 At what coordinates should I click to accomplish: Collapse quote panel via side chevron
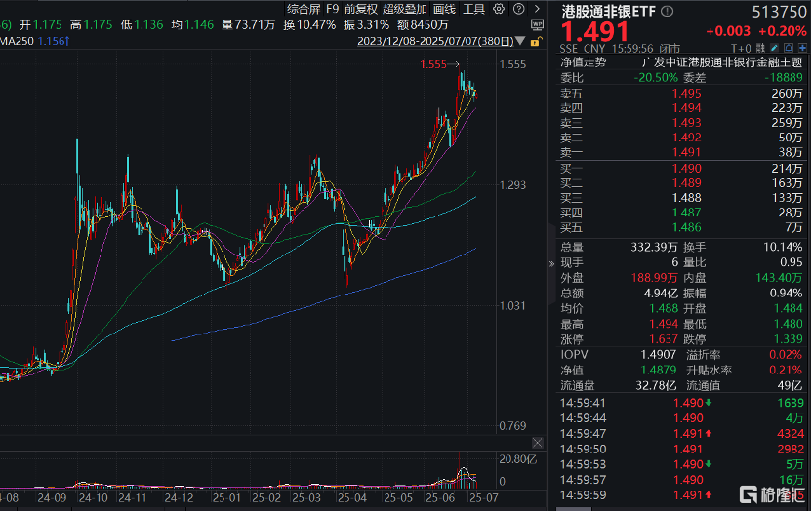pyautogui.click(x=551, y=263)
